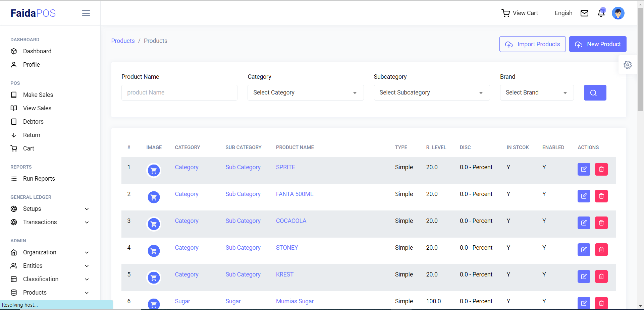Click the New Product button
The height and width of the screenshot is (310, 644).
click(597, 44)
